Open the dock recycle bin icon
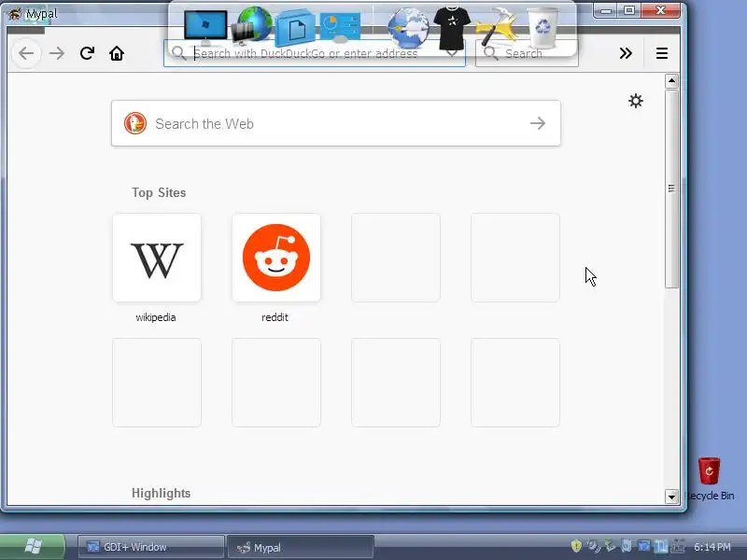 coord(543,27)
